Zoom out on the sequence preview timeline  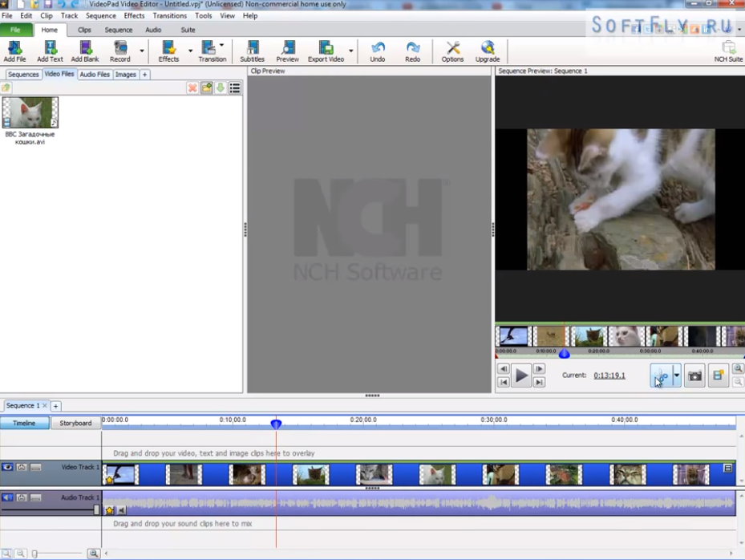tap(738, 381)
